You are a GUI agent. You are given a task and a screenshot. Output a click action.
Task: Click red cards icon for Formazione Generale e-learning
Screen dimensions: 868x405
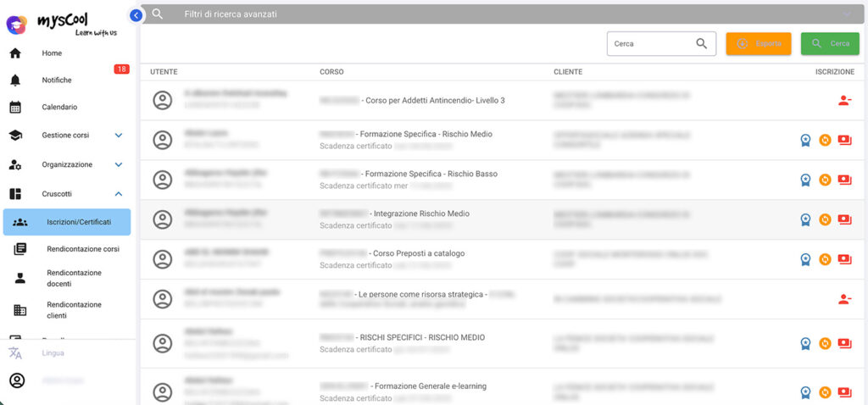coord(845,393)
